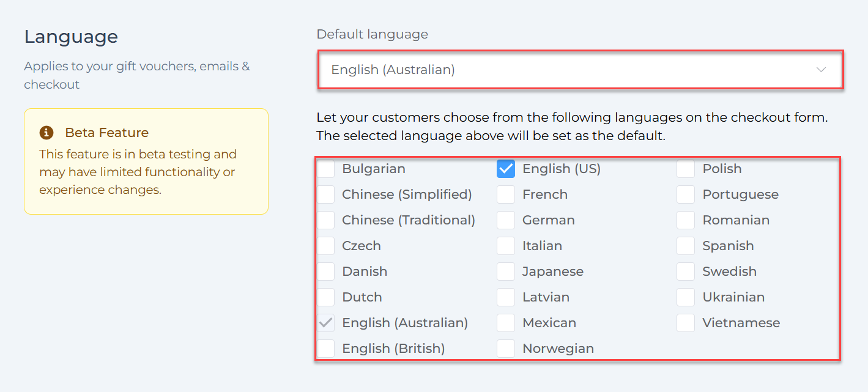868x392 pixels.
Task: Click the 'Let your customers choose' instruction text
Action: [x=572, y=127]
